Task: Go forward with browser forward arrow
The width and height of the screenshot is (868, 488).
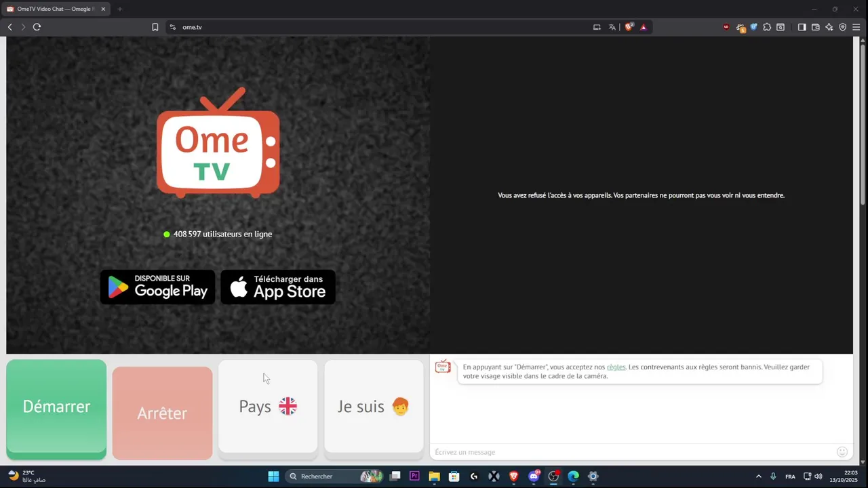Action: click(x=23, y=27)
